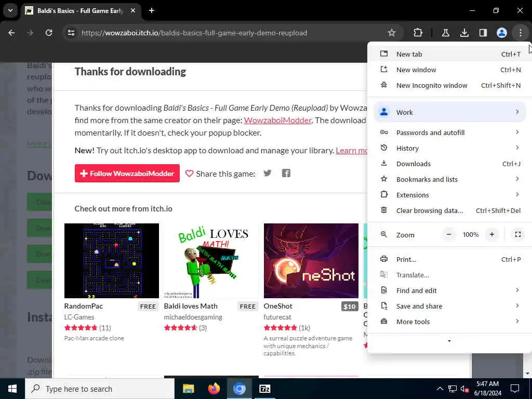Viewport: 532px width, 399px height.
Task: Open Firefox from taskbar
Action: tap(214, 389)
